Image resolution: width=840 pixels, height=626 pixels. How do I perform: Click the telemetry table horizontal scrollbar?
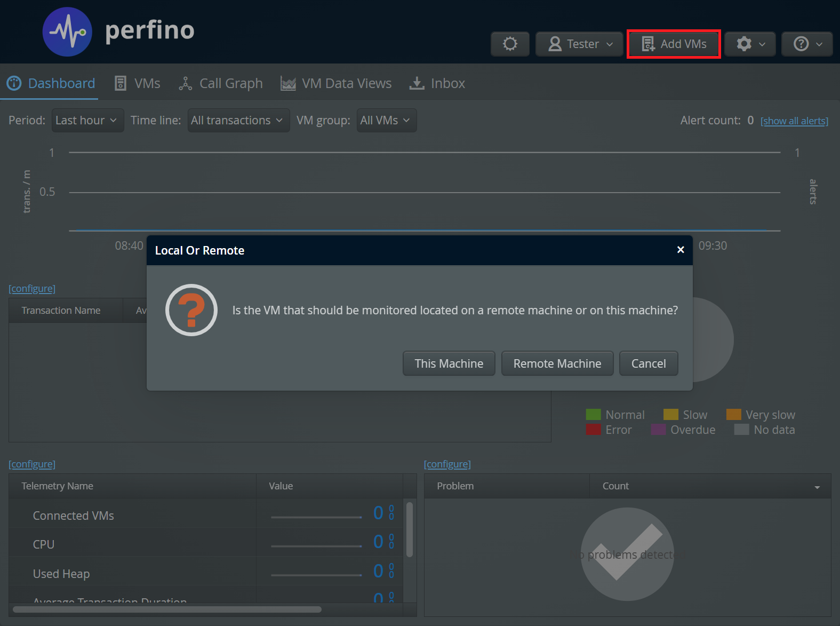coord(167,609)
